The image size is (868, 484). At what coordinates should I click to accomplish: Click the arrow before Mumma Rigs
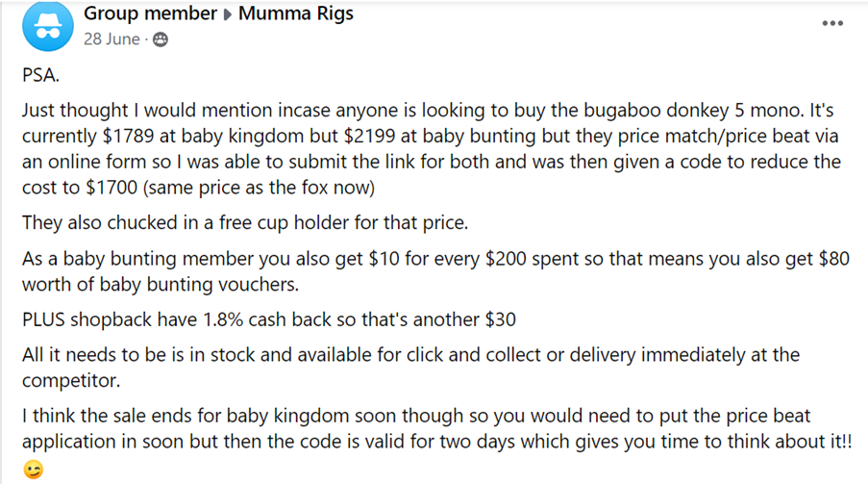(x=228, y=15)
